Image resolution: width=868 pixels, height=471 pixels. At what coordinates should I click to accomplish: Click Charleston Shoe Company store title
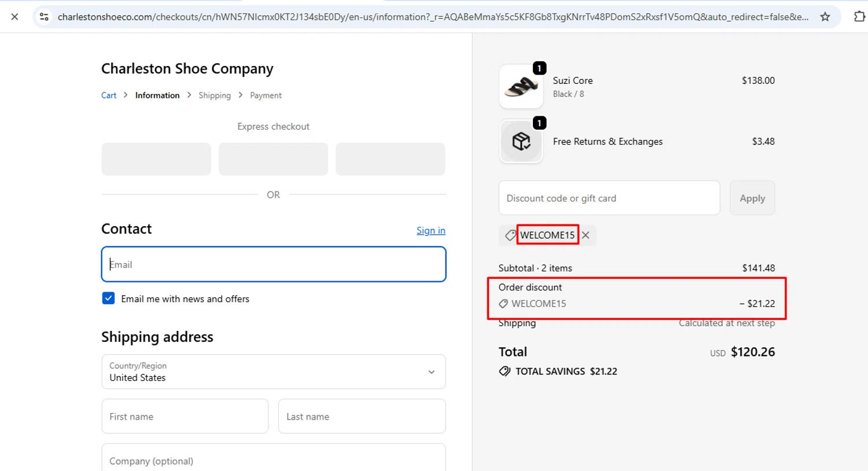click(187, 69)
